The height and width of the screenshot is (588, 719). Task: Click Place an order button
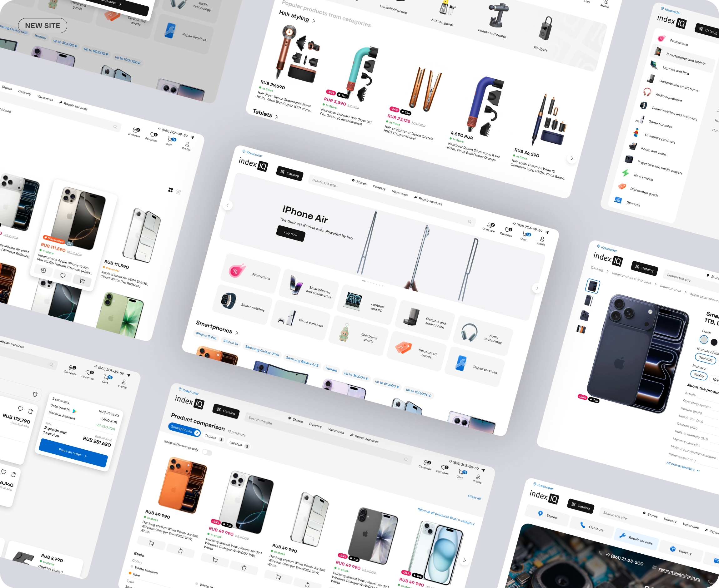click(x=73, y=453)
